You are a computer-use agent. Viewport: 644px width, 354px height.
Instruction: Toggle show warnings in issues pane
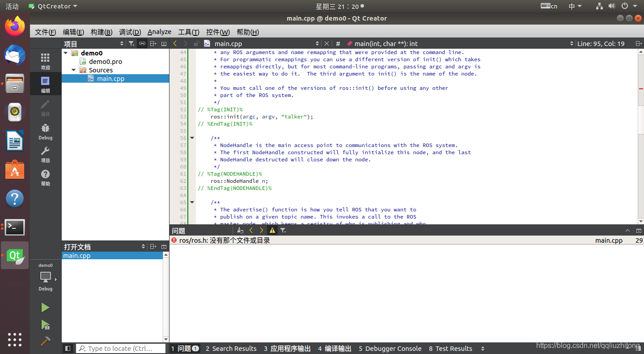point(272,230)
